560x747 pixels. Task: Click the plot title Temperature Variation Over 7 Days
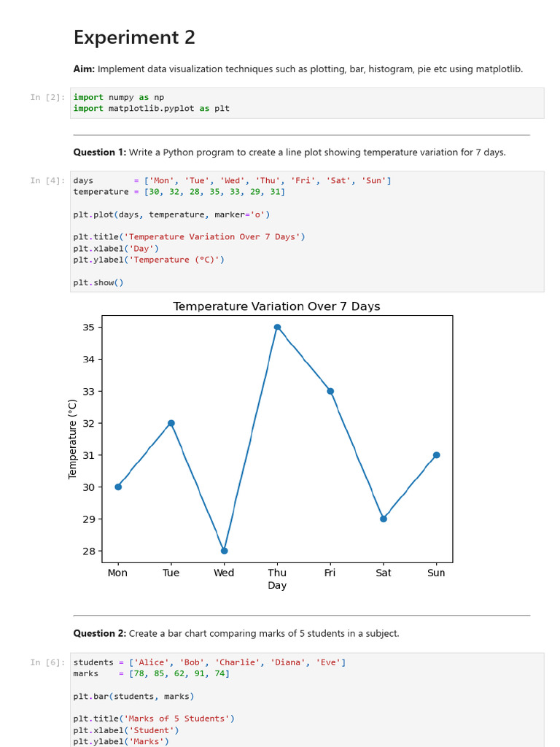coord(276,306)
